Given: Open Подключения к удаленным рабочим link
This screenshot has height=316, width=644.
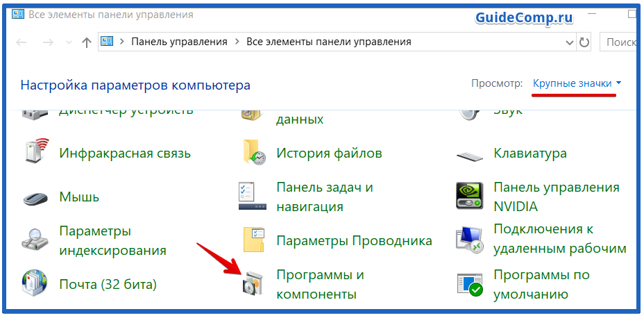Looking at the screenshot, I should tap(560, 238).
